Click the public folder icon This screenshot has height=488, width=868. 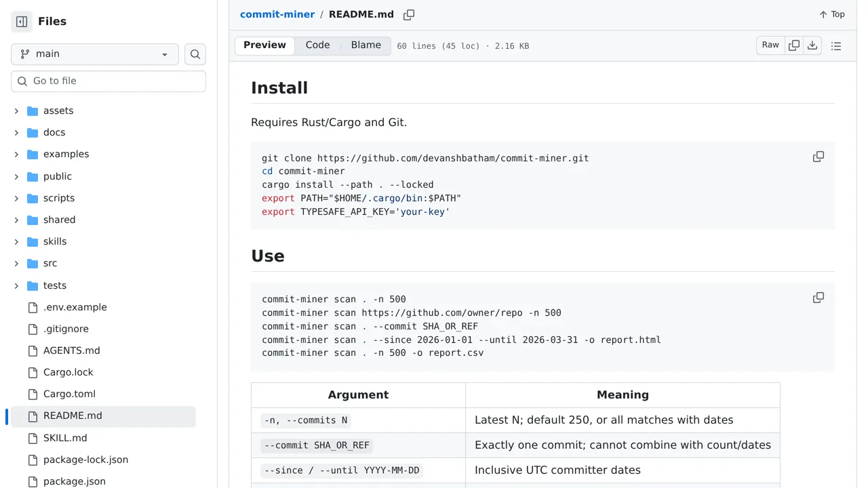point(33,176)
